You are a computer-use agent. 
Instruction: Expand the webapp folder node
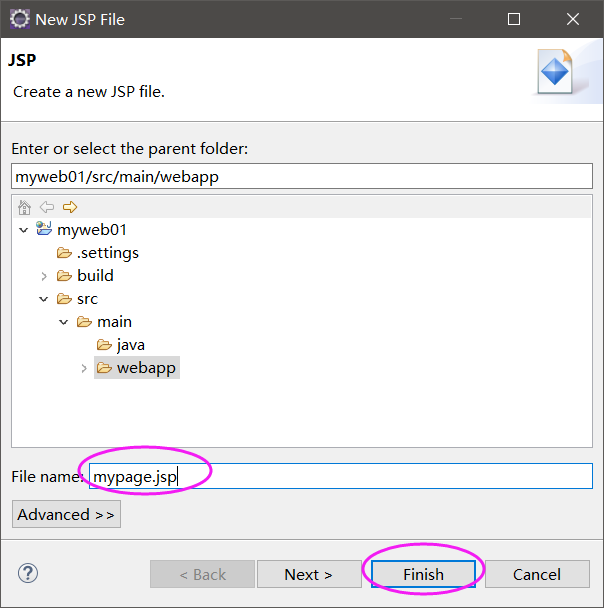coord(84,368)
